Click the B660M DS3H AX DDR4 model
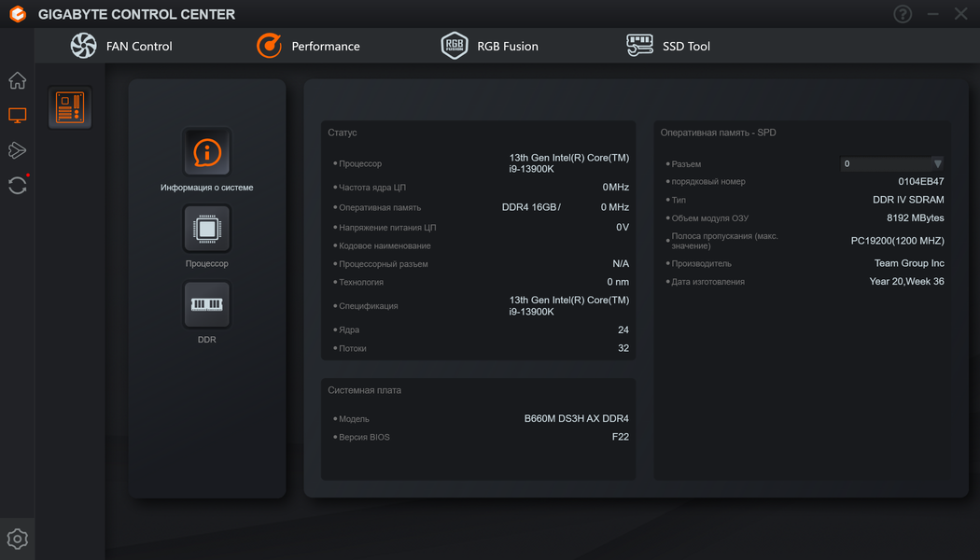Screen dimensions: 980x560 (x=576, y=418)
